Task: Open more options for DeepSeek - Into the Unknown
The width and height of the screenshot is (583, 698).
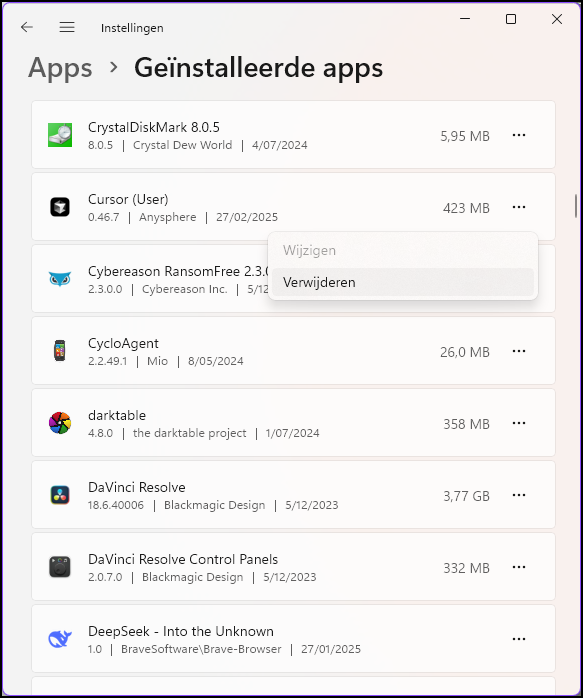Action: pos(519,639)
